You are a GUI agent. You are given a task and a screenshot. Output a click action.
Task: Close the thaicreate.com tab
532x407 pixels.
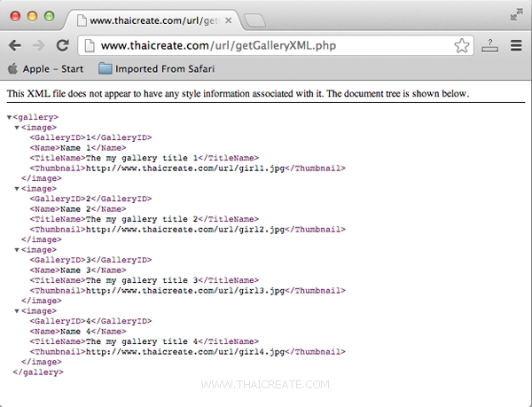[x=229, y=18]
